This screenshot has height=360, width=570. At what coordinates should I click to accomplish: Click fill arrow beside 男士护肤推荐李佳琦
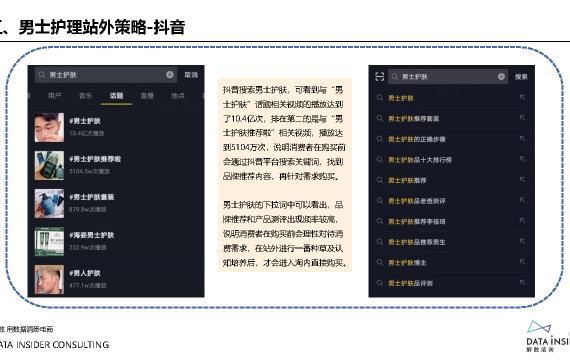point(522,220)
